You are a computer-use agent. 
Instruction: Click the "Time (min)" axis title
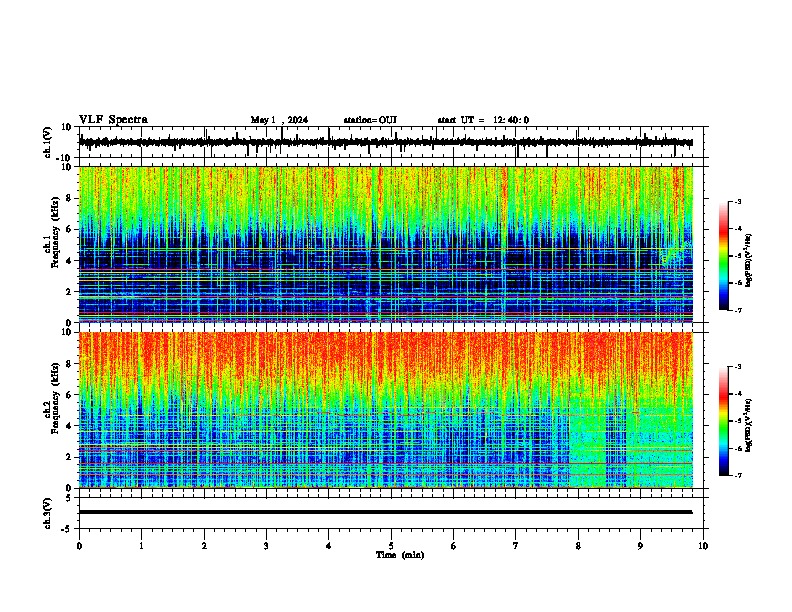coord(400,555)
